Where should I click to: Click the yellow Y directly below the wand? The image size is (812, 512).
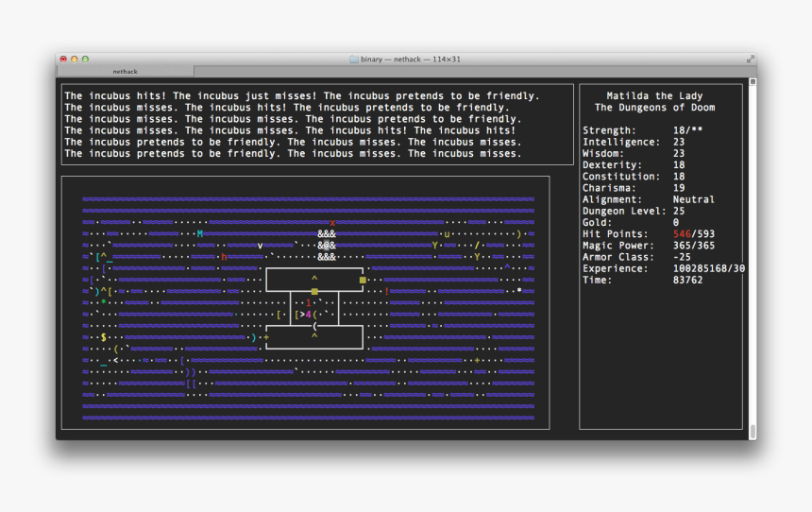[477, 257]
